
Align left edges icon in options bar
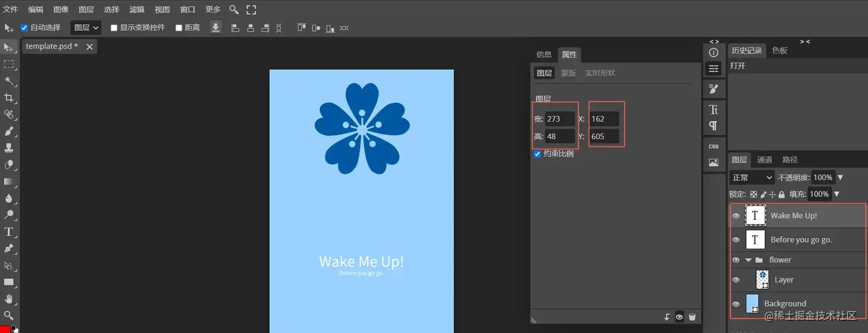[x=235, y=28]
